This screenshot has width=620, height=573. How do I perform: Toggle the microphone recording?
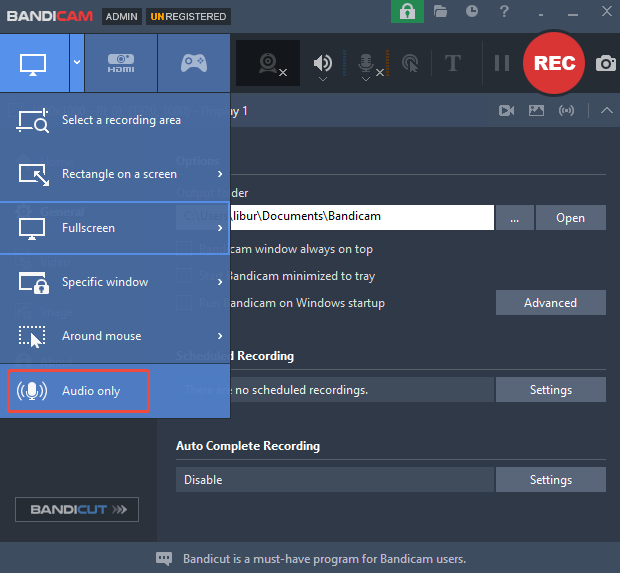tap(366, 62)
